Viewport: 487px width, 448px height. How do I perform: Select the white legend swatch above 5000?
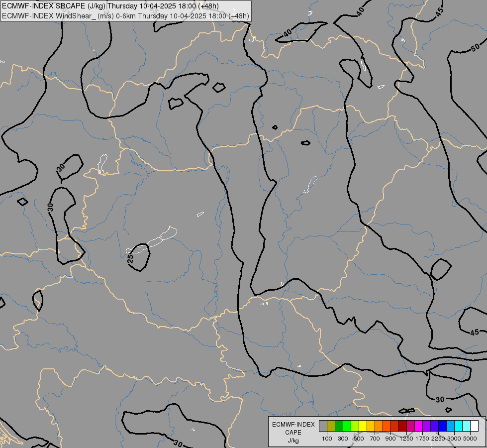click(x=474, y=426)
